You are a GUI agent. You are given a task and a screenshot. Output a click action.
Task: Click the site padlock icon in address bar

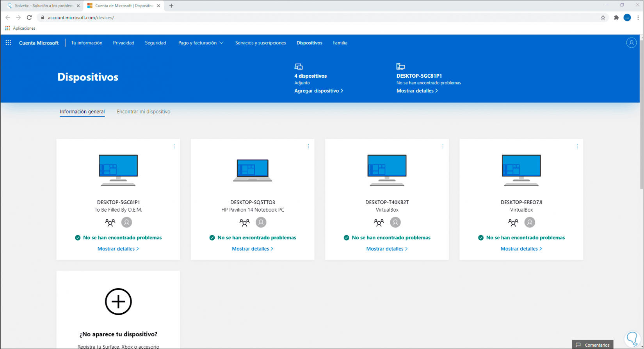coord(43,18)
